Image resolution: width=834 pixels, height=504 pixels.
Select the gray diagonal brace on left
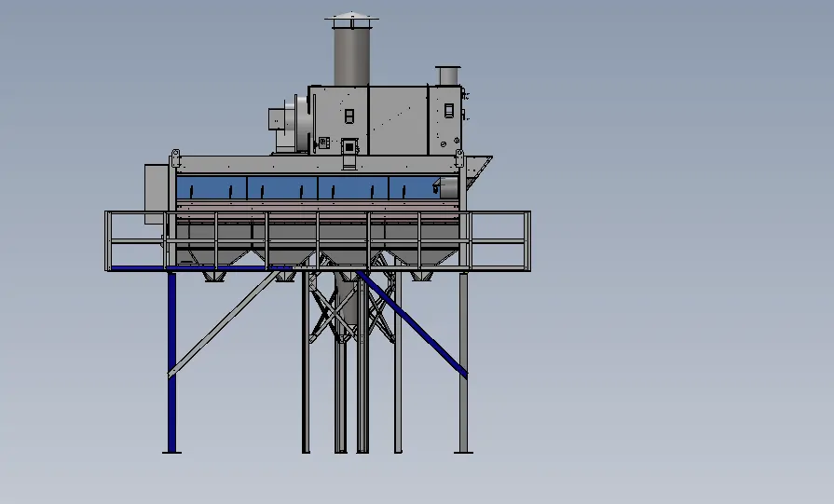point(222,323)
